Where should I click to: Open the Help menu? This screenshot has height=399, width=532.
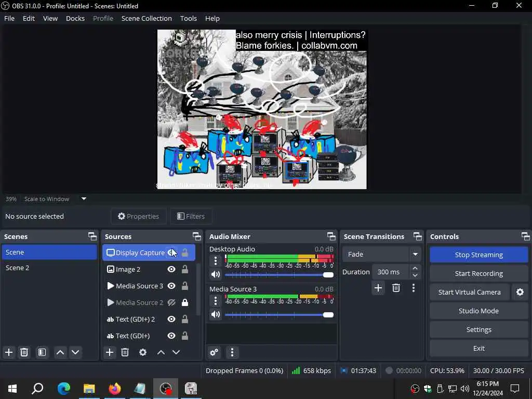(x=212, y=18)
